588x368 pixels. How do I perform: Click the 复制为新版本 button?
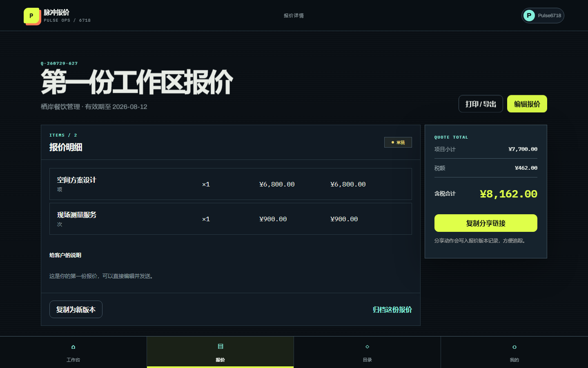76,310
